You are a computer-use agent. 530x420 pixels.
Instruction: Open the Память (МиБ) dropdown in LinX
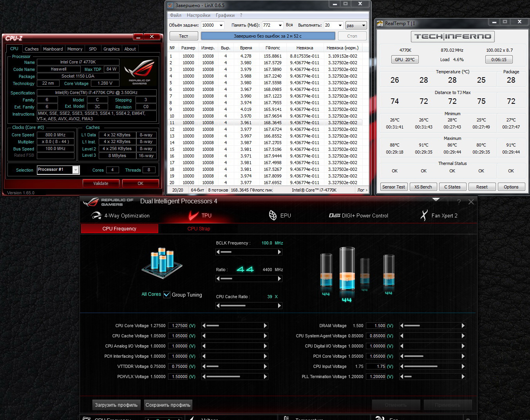[x=280, y=25]
